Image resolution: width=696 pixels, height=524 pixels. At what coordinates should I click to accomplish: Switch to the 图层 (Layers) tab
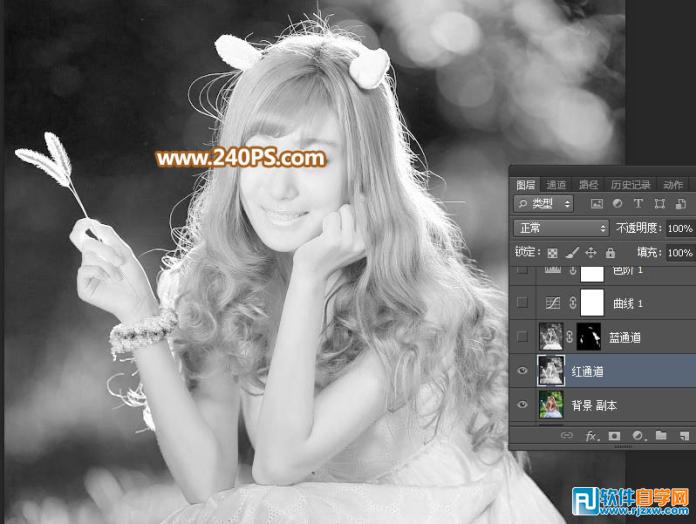click(526, 185)
